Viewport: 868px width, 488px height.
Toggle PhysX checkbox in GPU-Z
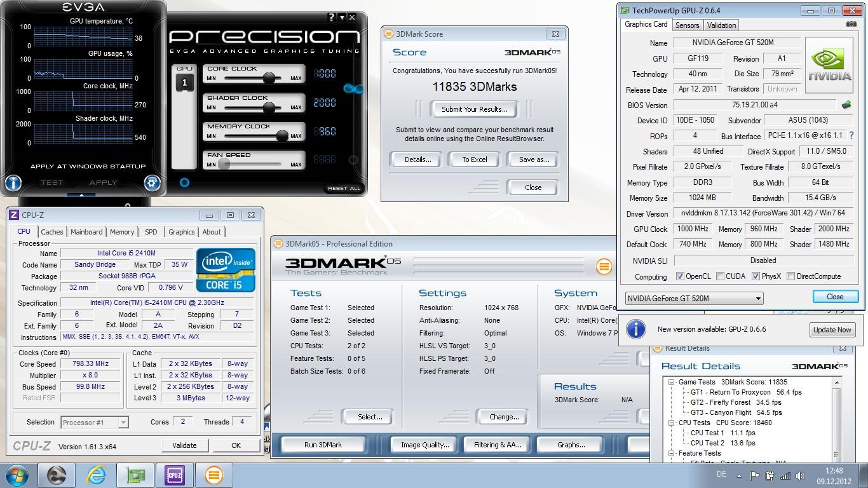756,276
